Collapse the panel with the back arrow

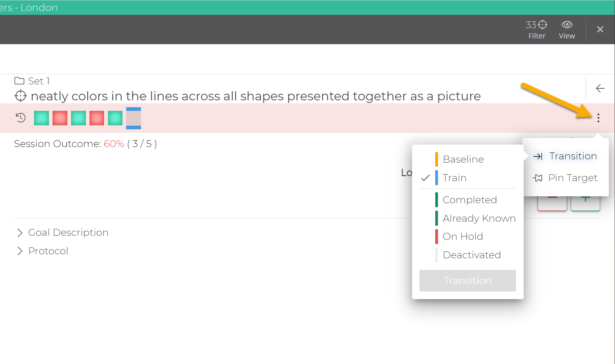[x=600, y=88]
